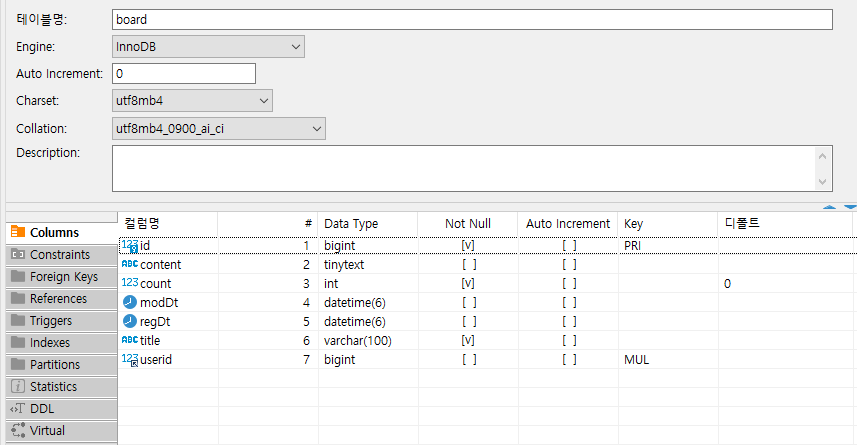
Task: Click the orange Columns tab icon
Action: (18, 232)
